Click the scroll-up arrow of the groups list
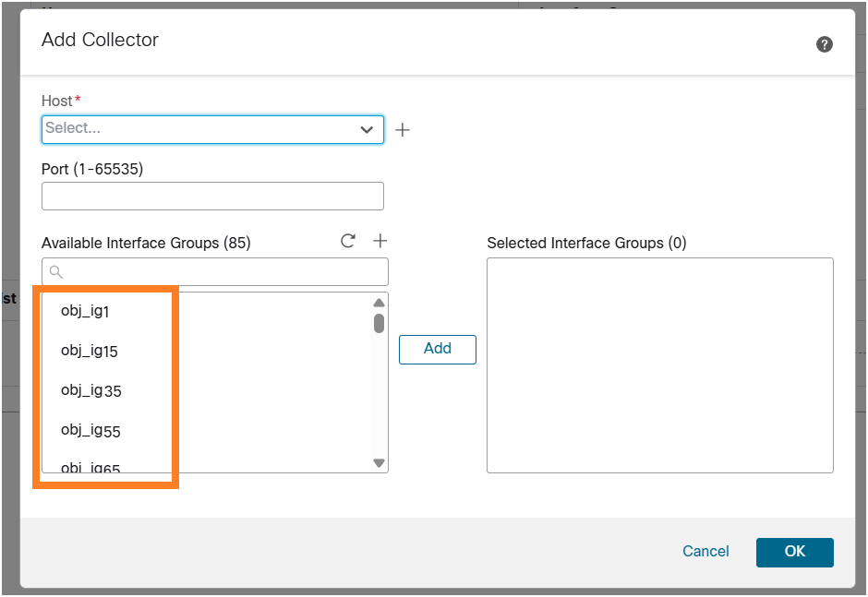This screenshot has height=597, width=868. click(x=379, y=302)
